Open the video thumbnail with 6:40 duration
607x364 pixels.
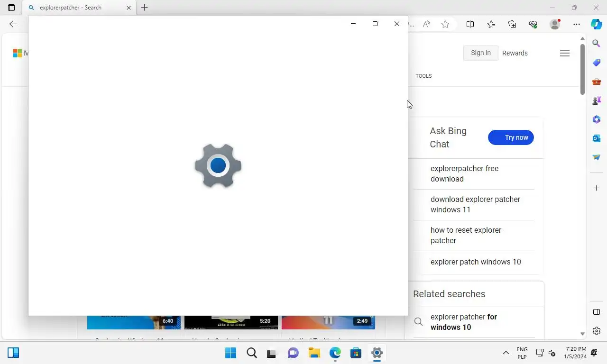tap(134, 322)
